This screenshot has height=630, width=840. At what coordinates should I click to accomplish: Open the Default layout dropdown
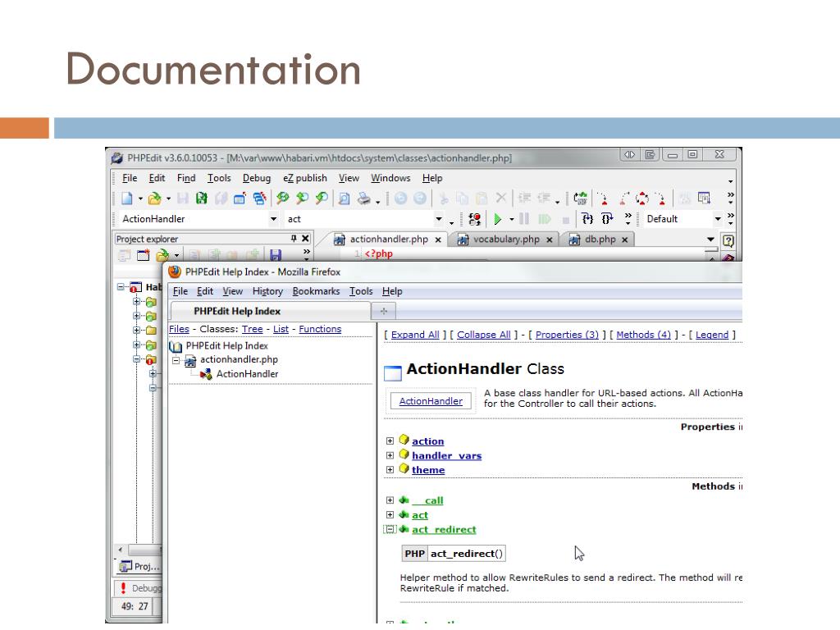tap(718, 219)
